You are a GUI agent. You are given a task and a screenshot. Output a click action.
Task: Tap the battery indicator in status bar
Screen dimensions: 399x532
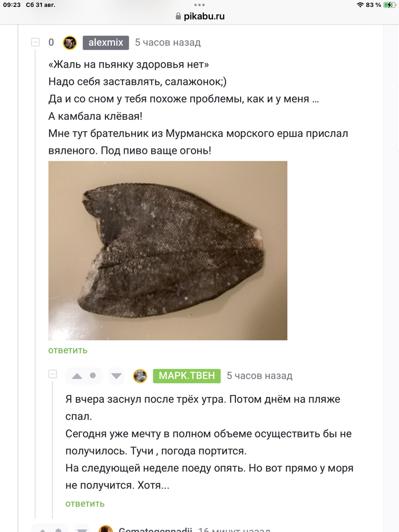coord(389,5)
